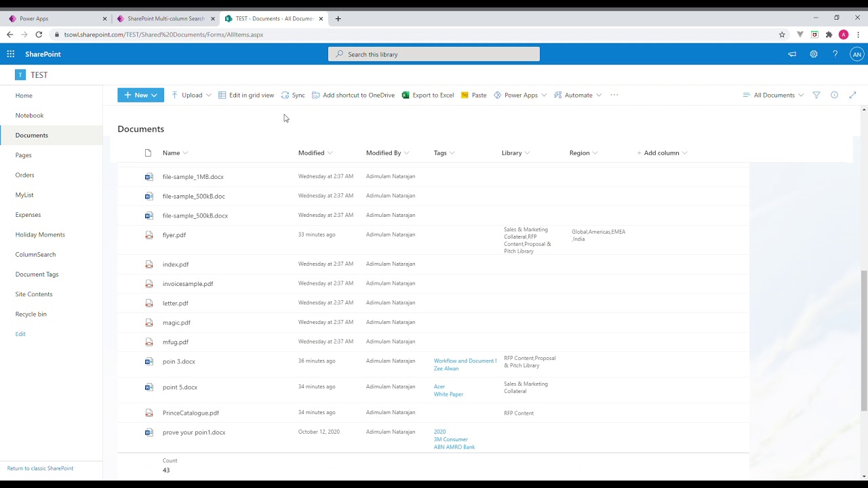Switch to the Power Apps browser tab
This screenshot has height=488, width=868.
56,19
